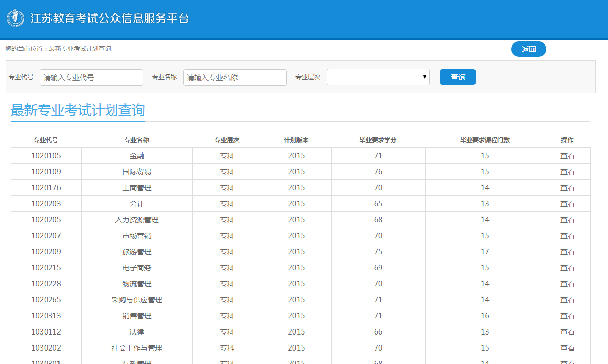608x364 pixels.
Task: Click 查看 for 金融 row
Action: point(567,156)
